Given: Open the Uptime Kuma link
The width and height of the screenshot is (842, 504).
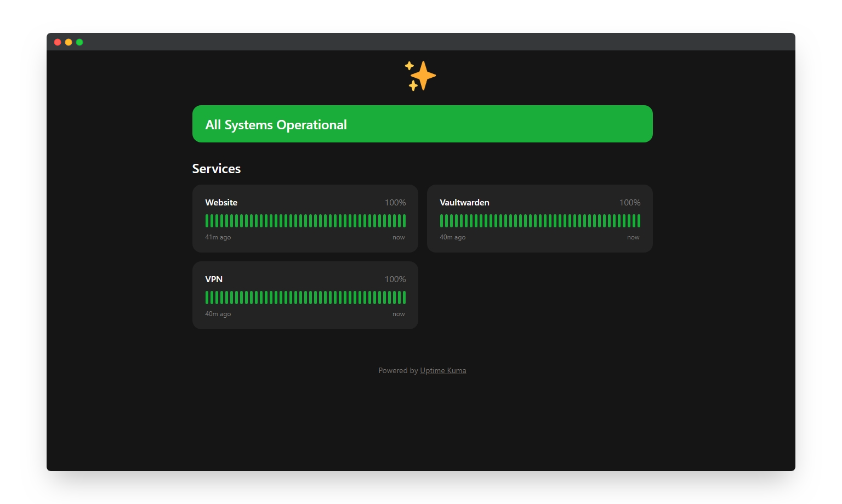Looking at the screenshot, I should (443, 371).
